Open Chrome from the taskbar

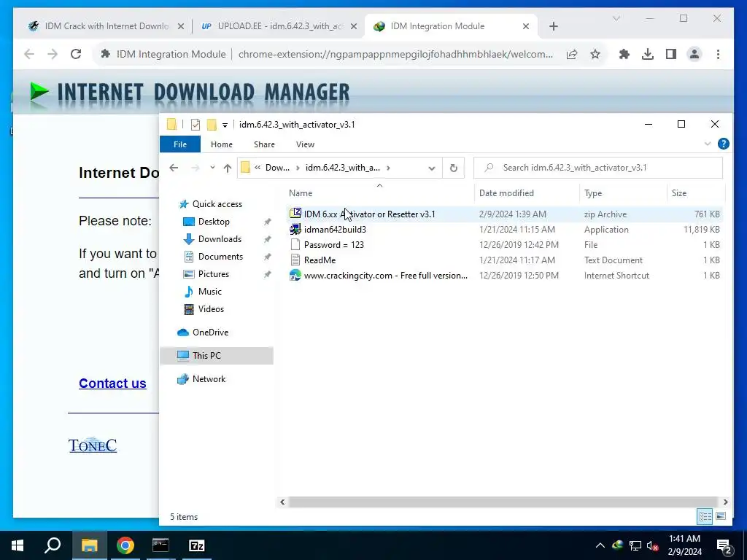(x=125, y=545)
